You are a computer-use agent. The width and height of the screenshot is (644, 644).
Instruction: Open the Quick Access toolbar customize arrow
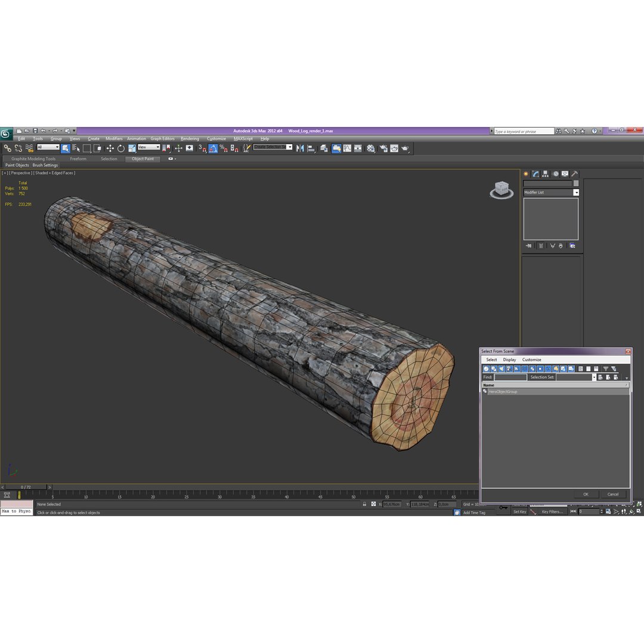pos(75,131)
